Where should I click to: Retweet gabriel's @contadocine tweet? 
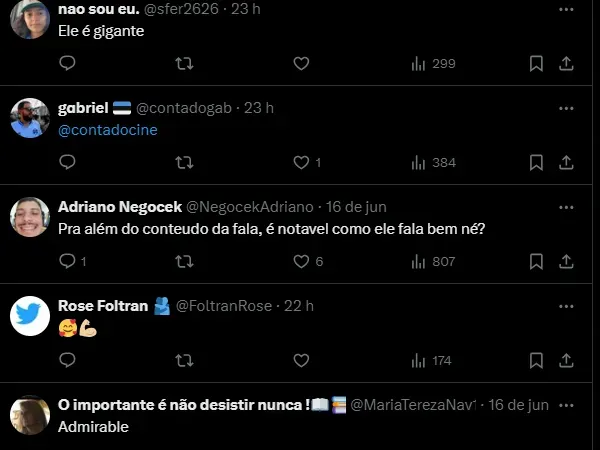point(184,162)
